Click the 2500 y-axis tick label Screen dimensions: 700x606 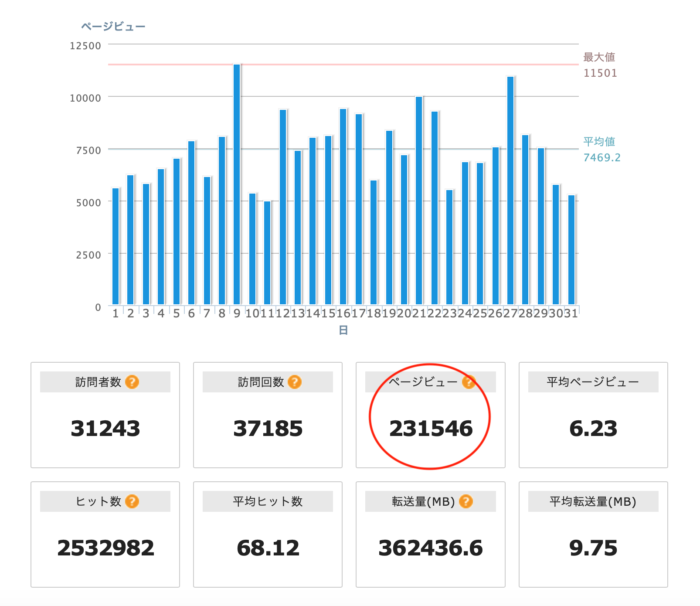(88, 255)
